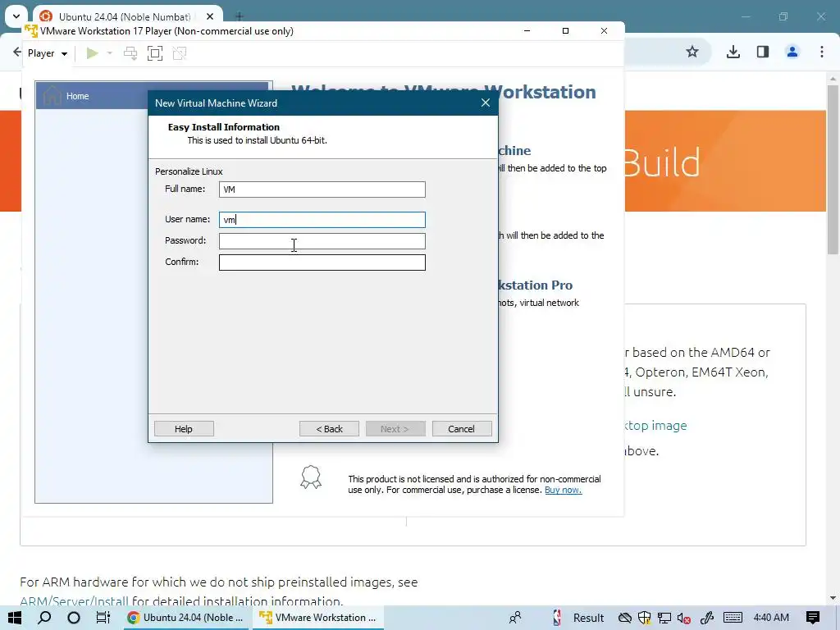Click the green power on VM play icon
Screen dimensions: 840x630
pos(93,53)
